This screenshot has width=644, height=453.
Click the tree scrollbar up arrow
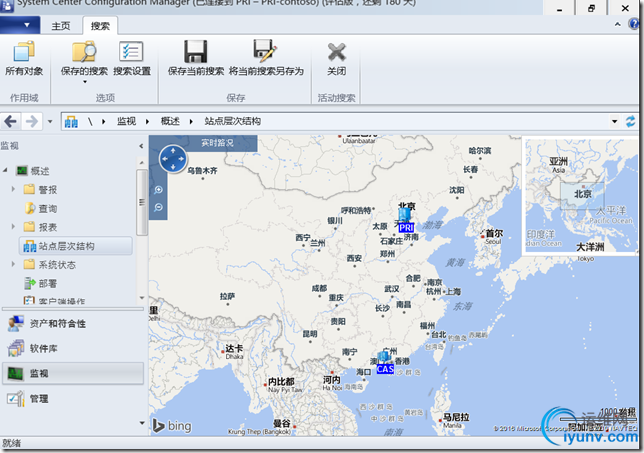[x=142, y=163]
